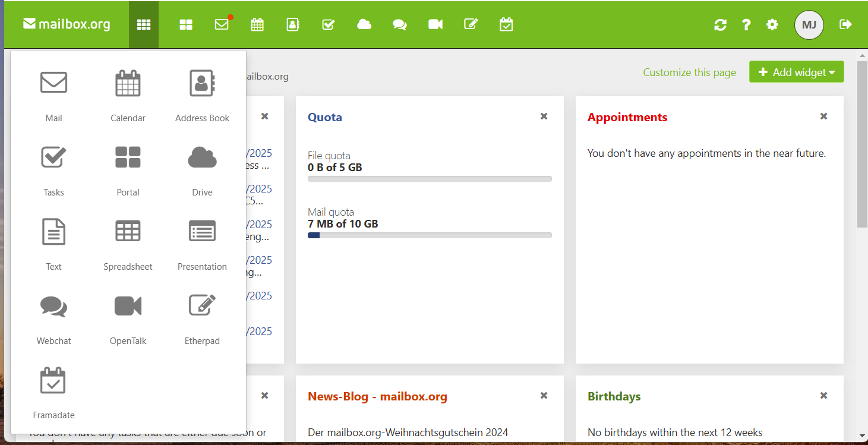Click the Framadate icon in top bar
The image size is (868, 445).
click(506, 24)
